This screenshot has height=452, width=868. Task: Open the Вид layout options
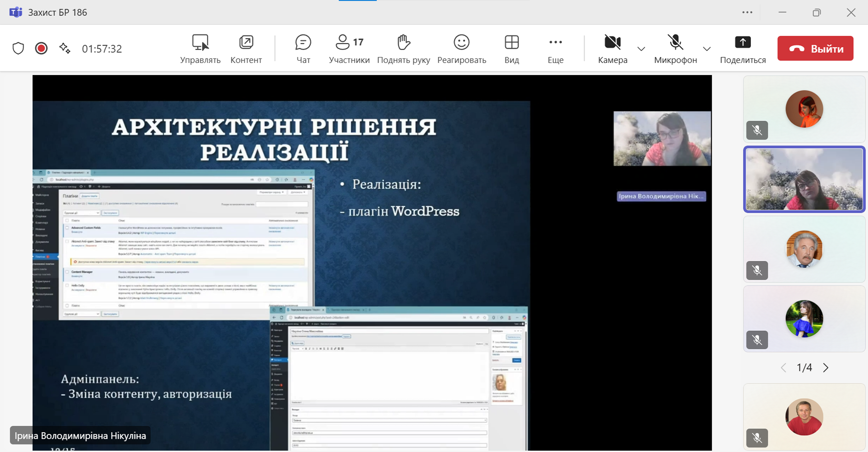point(511,49)
